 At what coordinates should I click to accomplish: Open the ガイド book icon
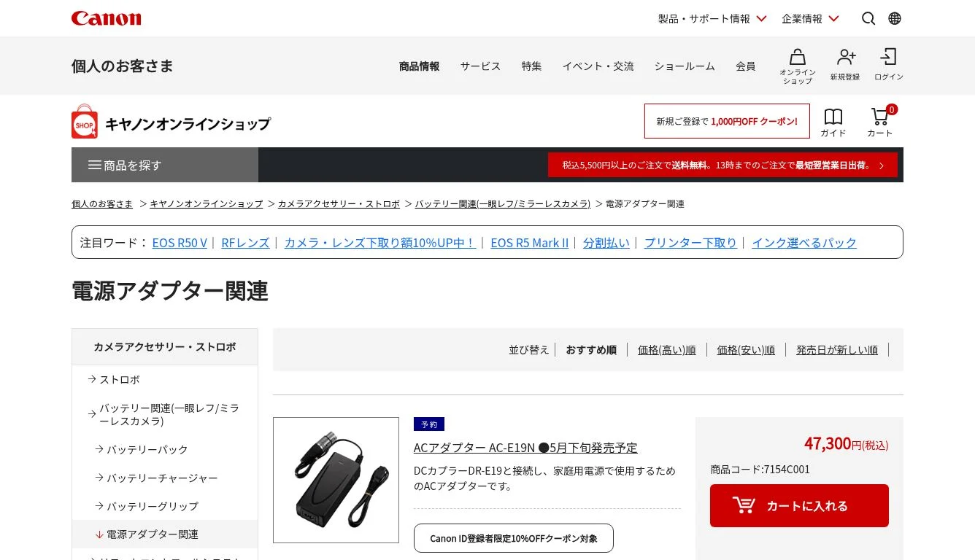pyautogui.click(x=833, y=117)
